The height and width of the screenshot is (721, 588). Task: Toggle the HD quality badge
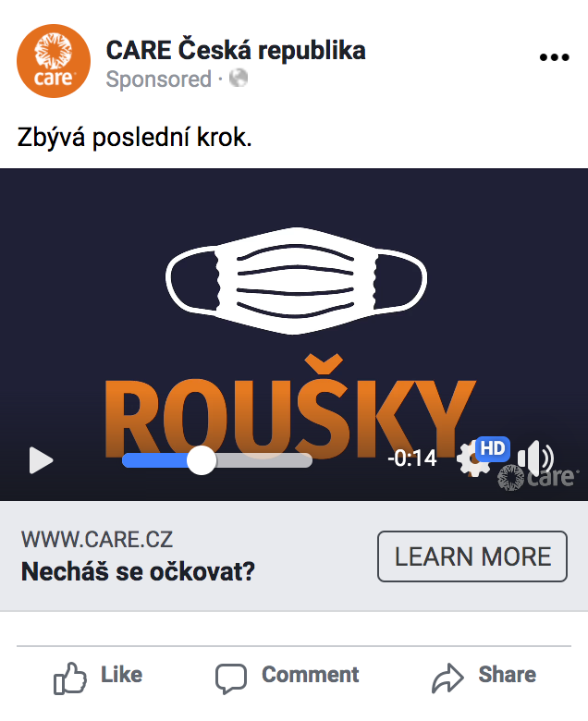(x=493, y=448)
